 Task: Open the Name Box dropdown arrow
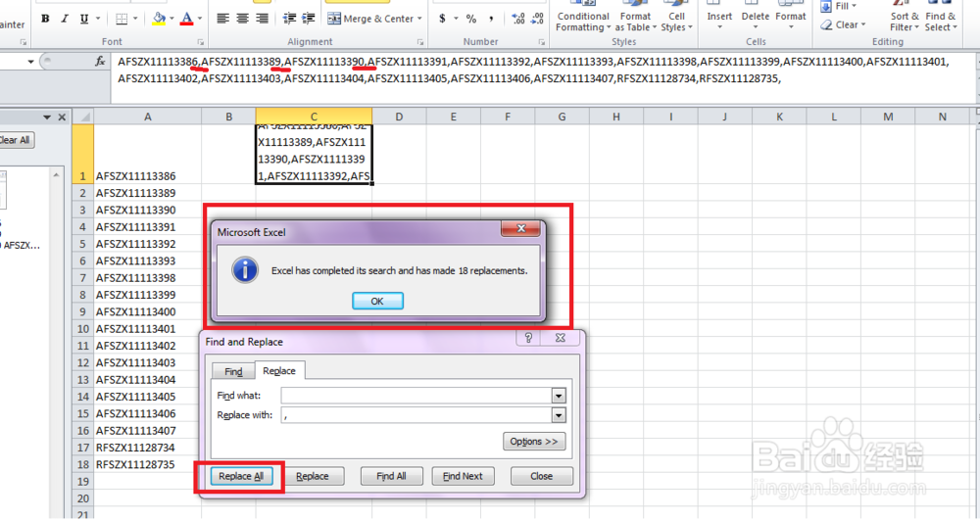[30, 62]
